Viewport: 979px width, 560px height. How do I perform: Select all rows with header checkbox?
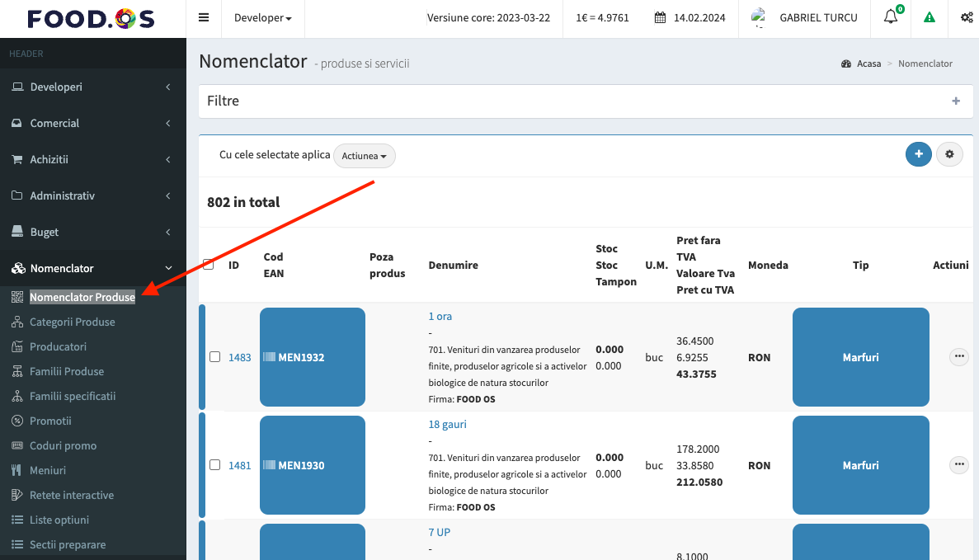tap(209, 265)
